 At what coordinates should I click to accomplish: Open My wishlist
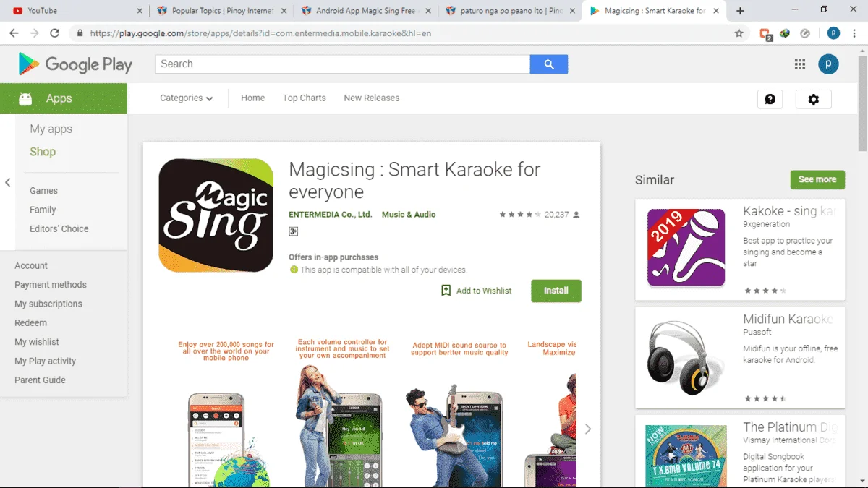(x=37, y=342)
